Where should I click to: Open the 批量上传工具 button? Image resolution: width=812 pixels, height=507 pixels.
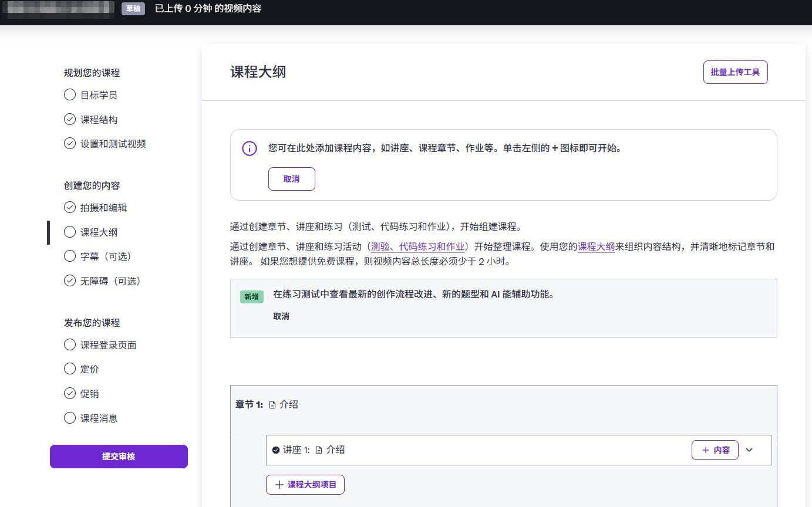click(735, 72)
